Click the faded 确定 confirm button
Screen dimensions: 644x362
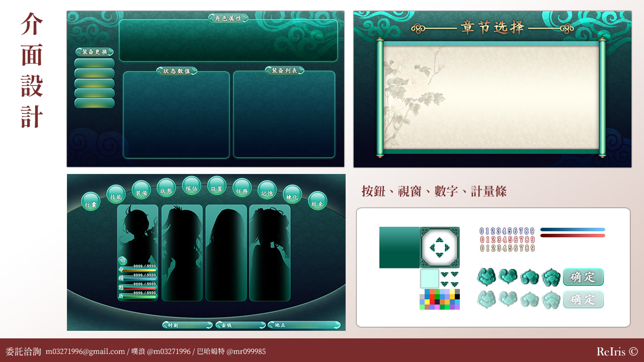(583, 300)
